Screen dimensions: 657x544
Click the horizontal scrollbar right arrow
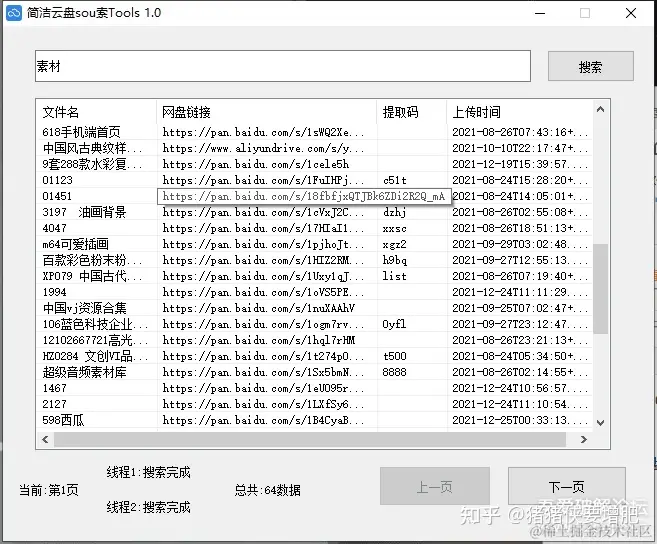(x=584, y=439)
